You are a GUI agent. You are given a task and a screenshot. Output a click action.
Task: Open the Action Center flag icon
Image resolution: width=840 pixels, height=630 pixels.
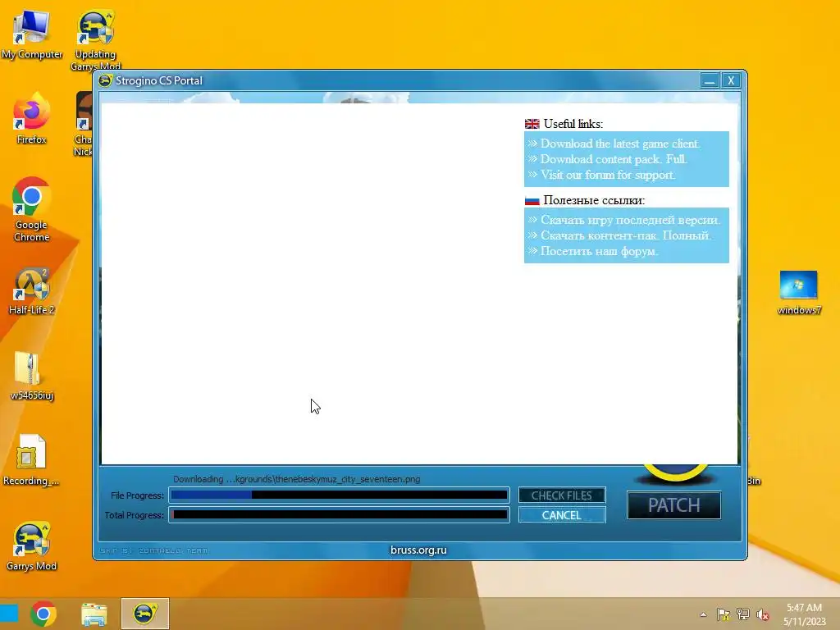(x=724, y=614)
